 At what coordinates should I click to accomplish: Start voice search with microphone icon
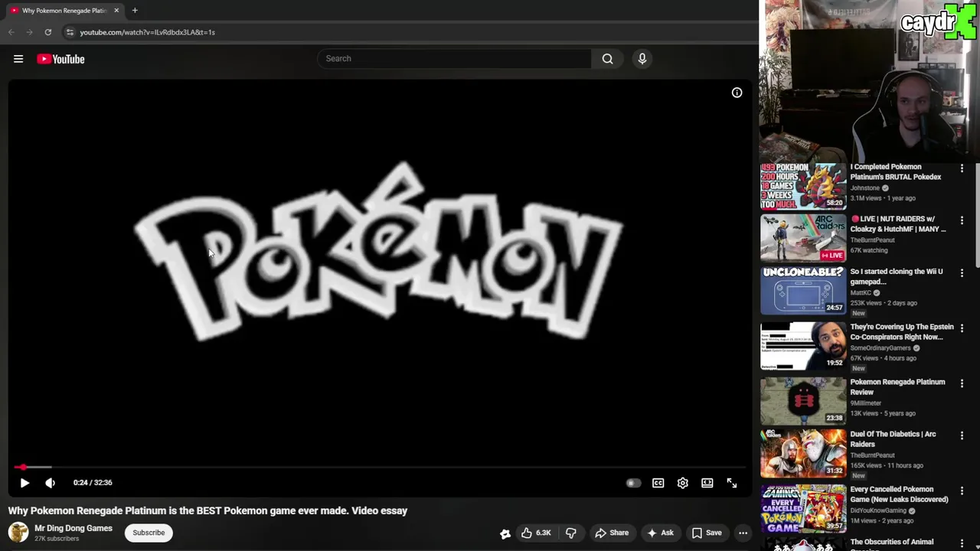[x=642, y=59]
